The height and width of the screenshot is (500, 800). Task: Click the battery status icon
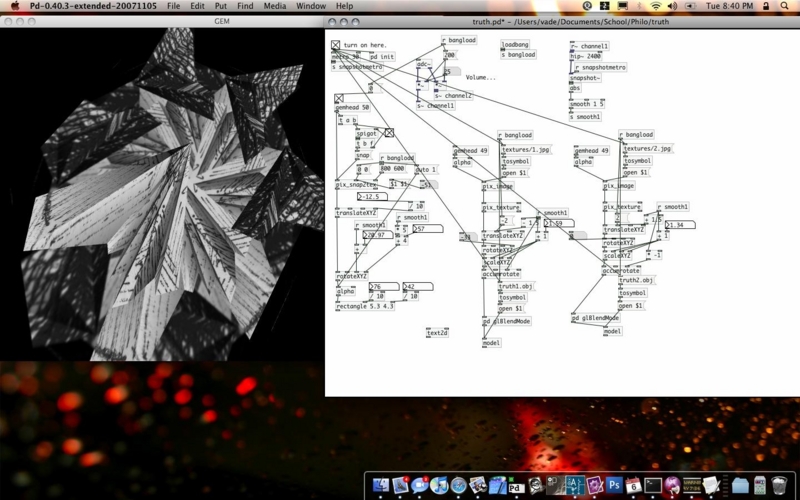pyautogui.click(x=690, y=6)
